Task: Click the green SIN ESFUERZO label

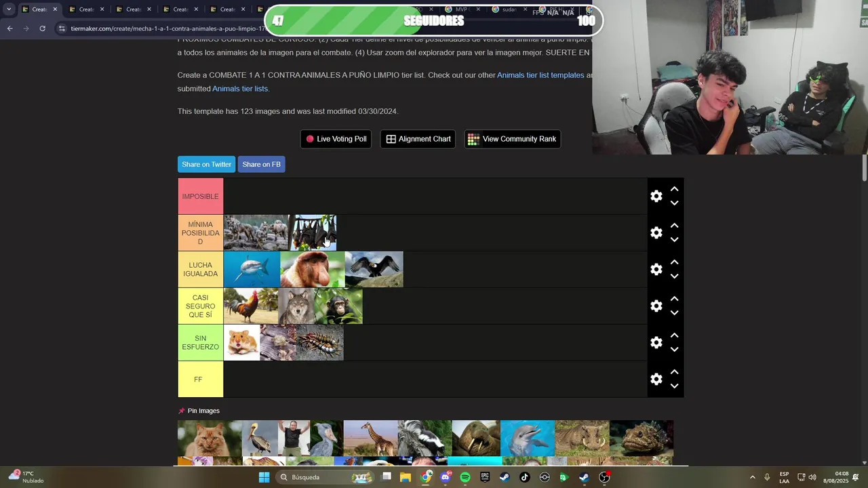Action: [x=200, y=343]
